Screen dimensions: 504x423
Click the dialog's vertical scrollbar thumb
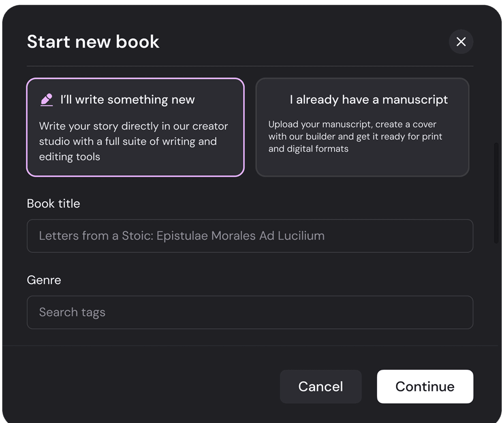tap(496, 192)
